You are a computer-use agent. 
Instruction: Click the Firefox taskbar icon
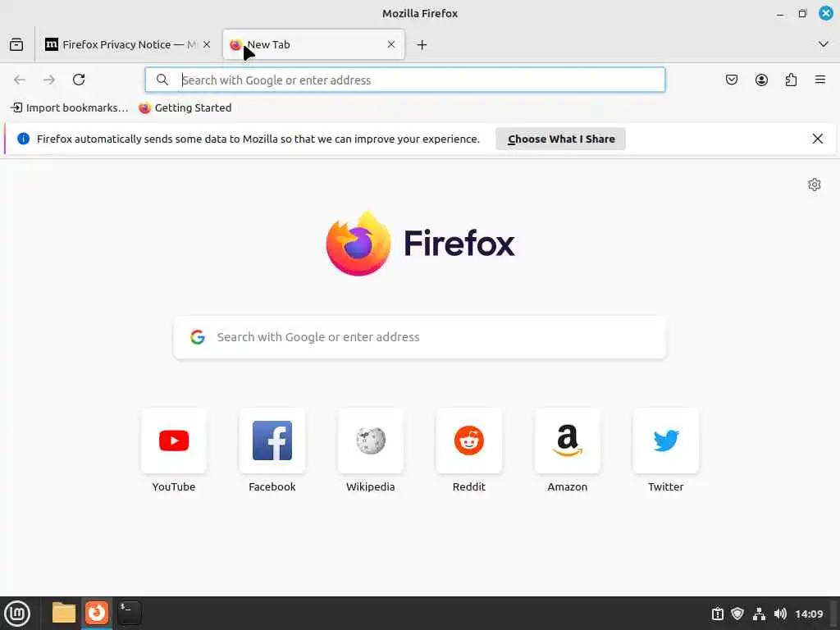(97, 613)
